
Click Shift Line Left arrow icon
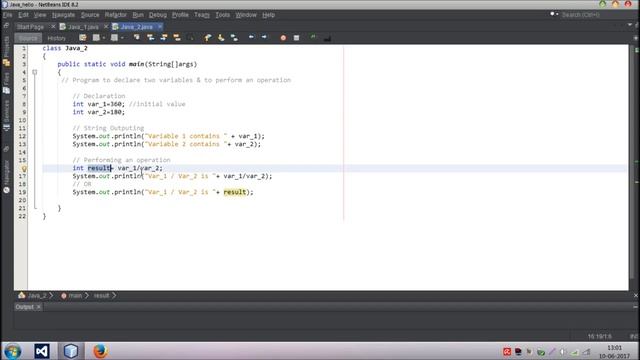click(251, 37)
